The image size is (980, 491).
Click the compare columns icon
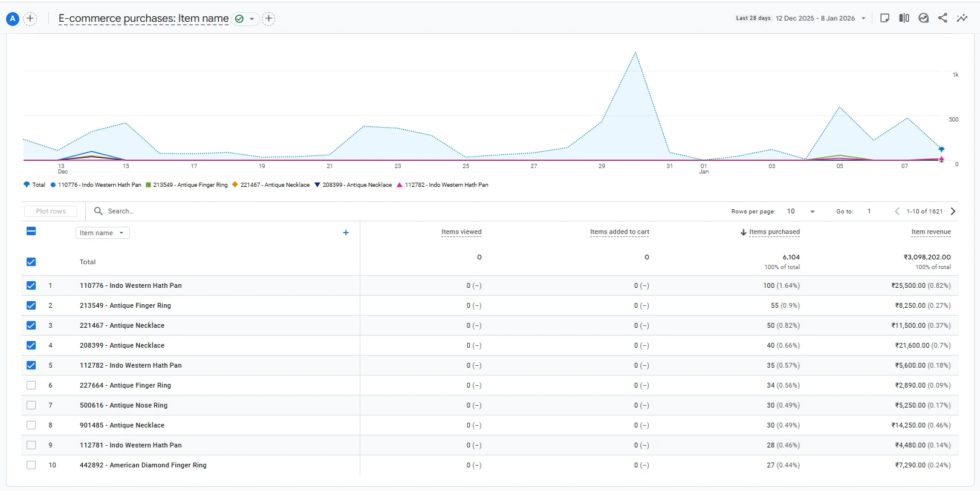coord(904,18)
